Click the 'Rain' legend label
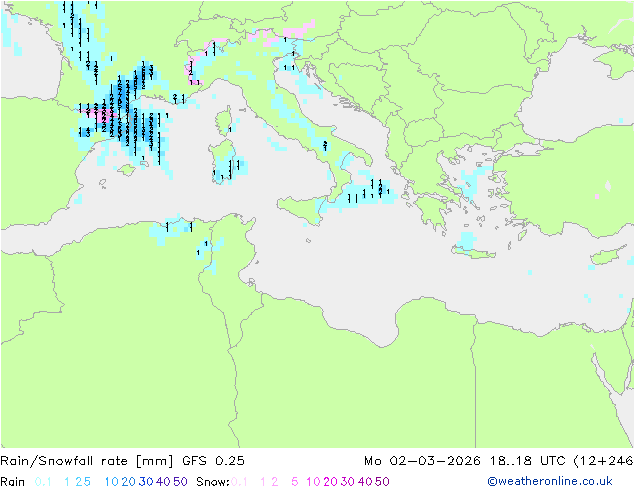The width and height of the screenshot is (634, 490). 13,482
